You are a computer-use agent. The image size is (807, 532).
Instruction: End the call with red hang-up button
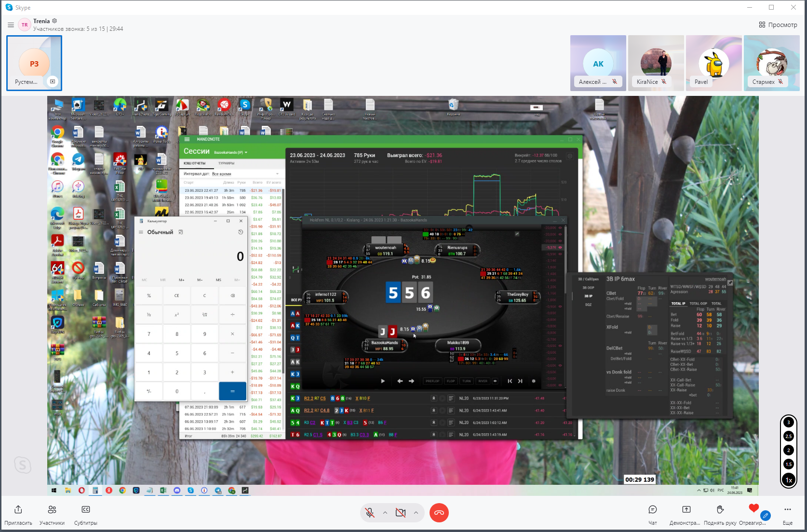439,513
